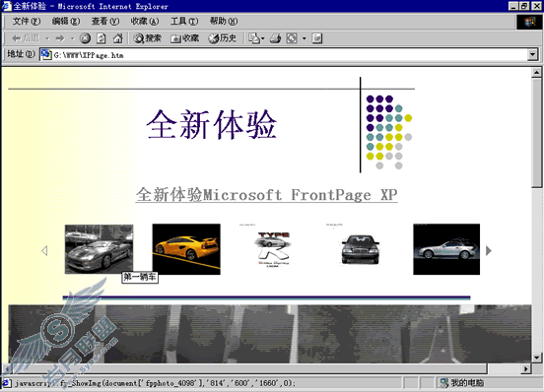Open the Search (搜索) toolbar button
The image size is (544, 392).
point(148,38)
